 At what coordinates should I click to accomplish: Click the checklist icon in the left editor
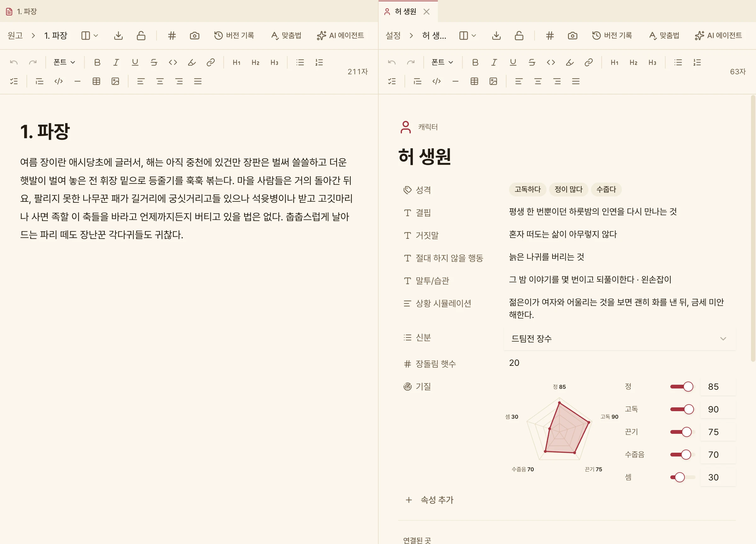point(14,81)
